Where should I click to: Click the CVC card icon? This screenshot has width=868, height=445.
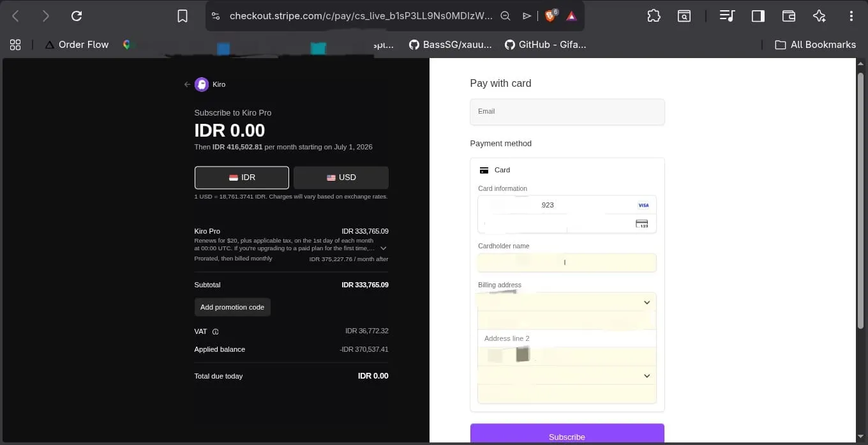pos(642,223)
